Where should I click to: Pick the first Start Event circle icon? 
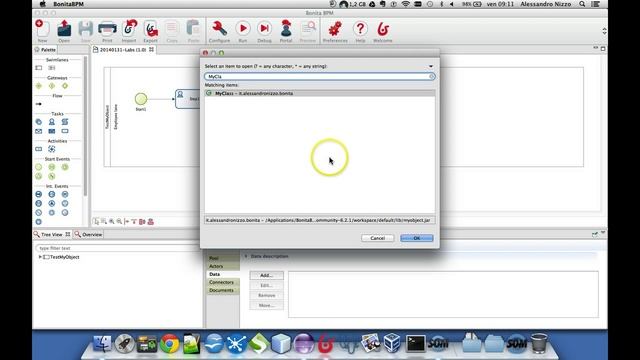(39, 167)
